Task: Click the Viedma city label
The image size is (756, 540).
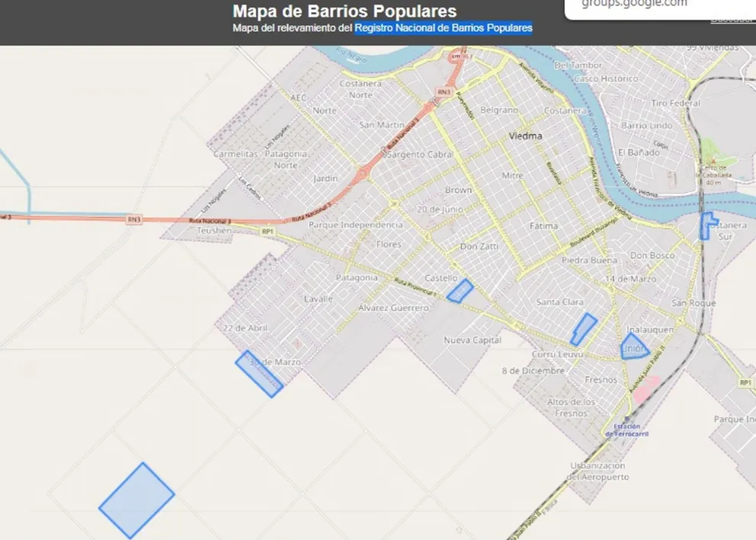Action: pos(526,136)
